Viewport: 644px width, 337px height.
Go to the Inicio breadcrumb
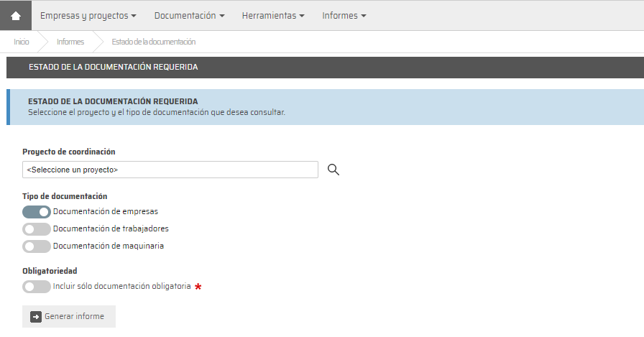pyautogui.click(x=22, y=42)
